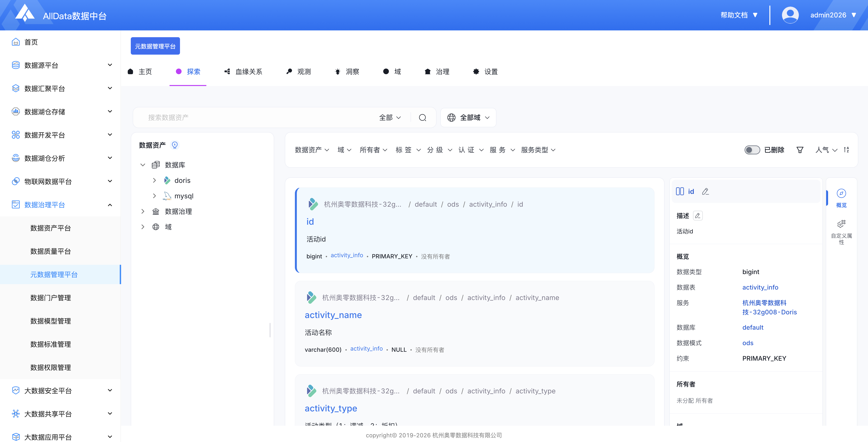Image resolution: width=868 pixels, height=442 pixels.
Task: Open the admin2026 user avatar
Action: pos(790,15)
